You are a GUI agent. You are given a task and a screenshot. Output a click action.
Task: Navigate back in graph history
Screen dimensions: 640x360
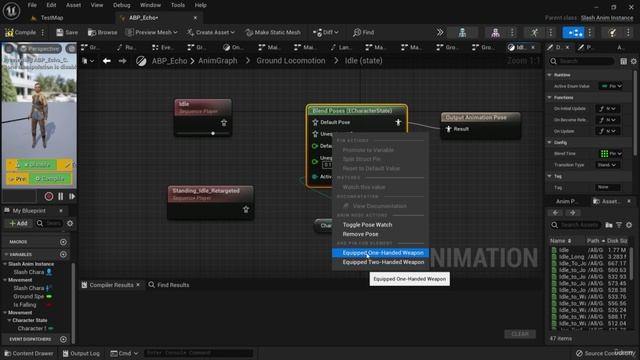107,61
